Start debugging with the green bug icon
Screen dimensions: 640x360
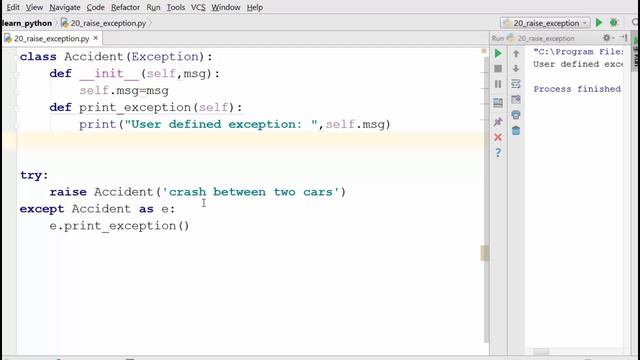[613, 23]
